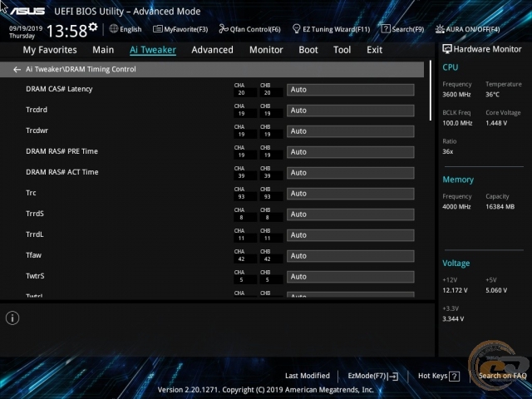This screenshot has height=399, width=532.
Task: Click the 100.0 MHz BCLK value
Action: [x=457, y=123]
